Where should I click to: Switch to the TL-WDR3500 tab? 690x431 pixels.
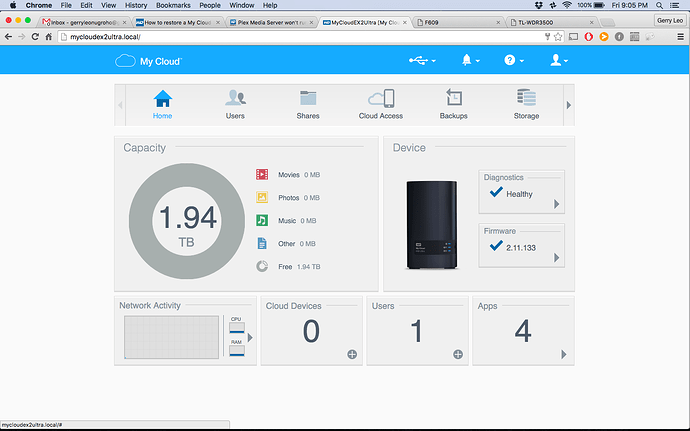(553, 22)
